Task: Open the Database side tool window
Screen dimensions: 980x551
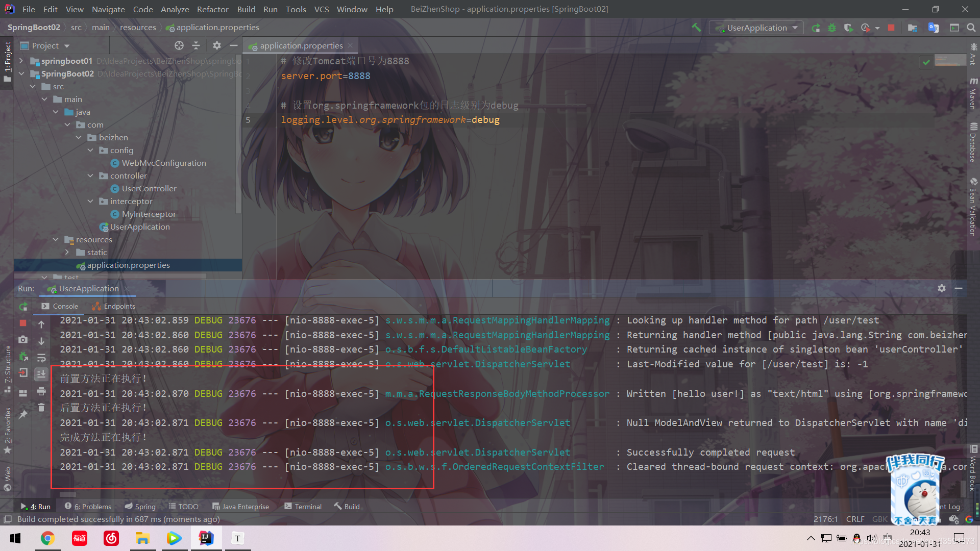Action: click(973, 142)
